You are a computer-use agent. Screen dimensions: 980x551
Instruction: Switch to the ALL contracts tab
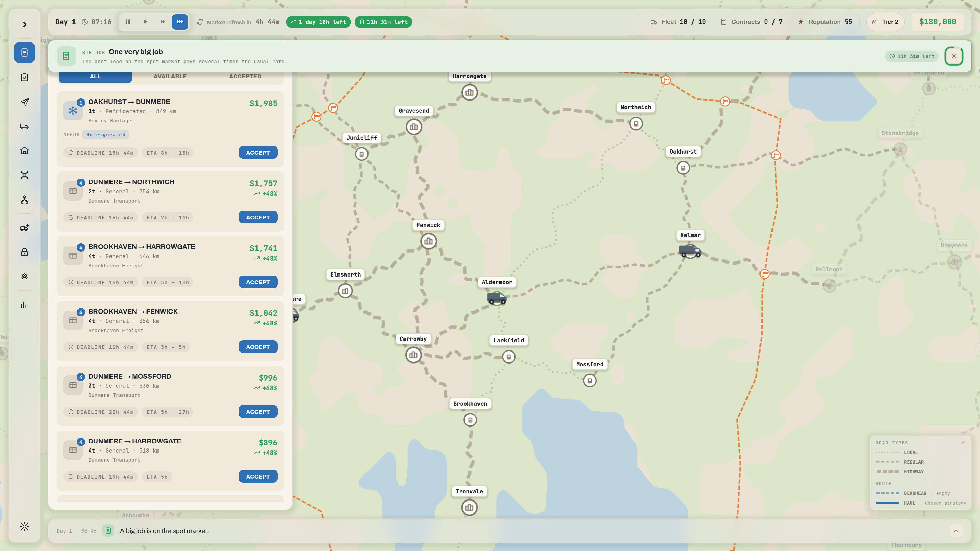click(95, 77)
